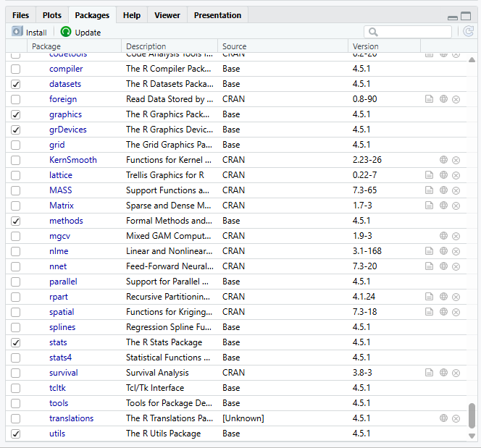Image resolution: width=481 pixels, height=448 pixels.
Task: Open the stats4 package link
Action: 60,358
